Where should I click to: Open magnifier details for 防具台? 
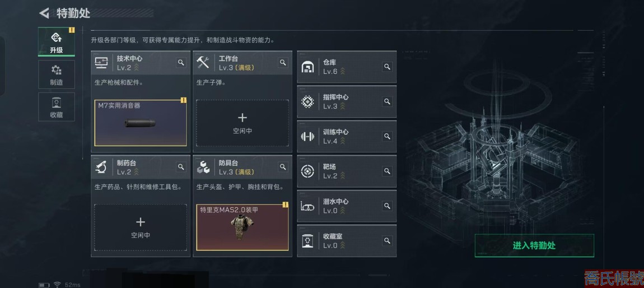[283, 167]
